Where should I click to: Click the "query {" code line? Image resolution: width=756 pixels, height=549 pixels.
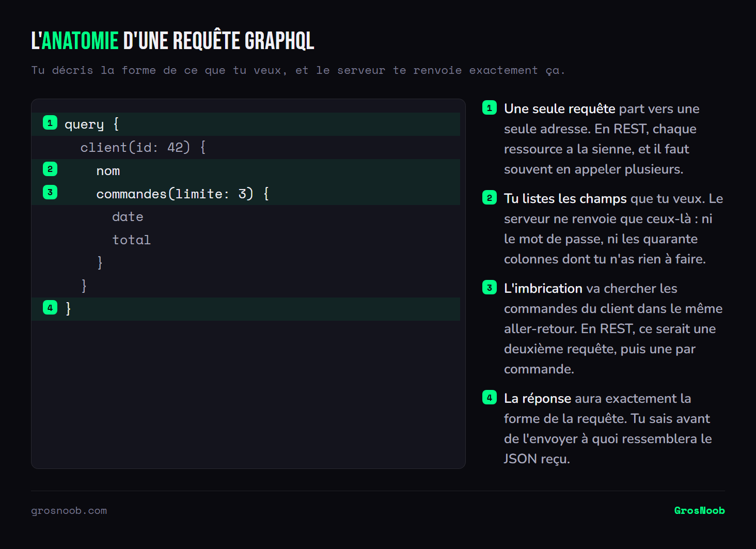coord(246,124)
